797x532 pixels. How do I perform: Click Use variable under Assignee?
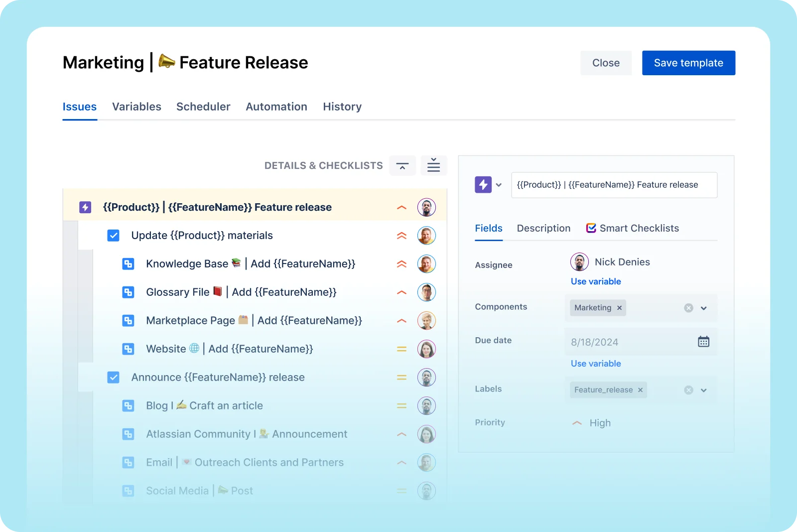tap(596, 281)
